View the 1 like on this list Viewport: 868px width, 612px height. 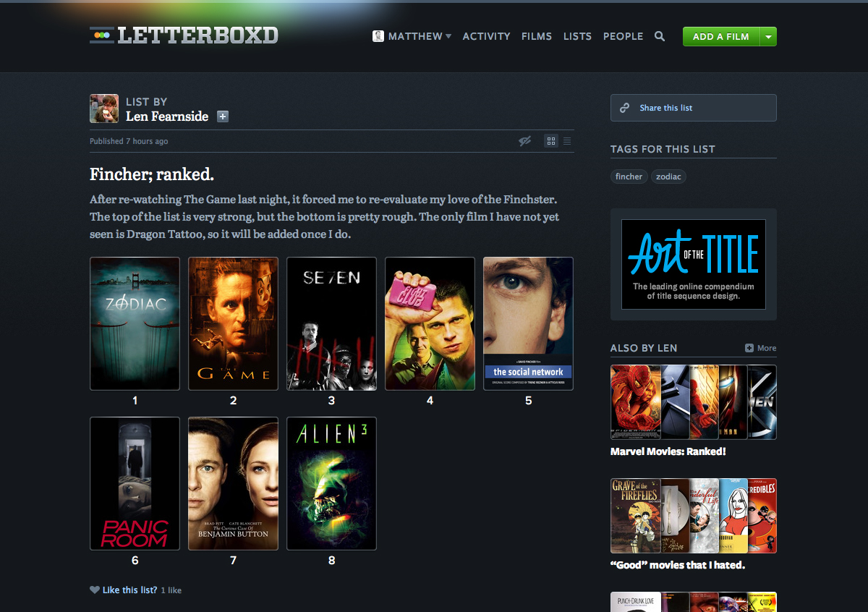click(x=171, y=590)
